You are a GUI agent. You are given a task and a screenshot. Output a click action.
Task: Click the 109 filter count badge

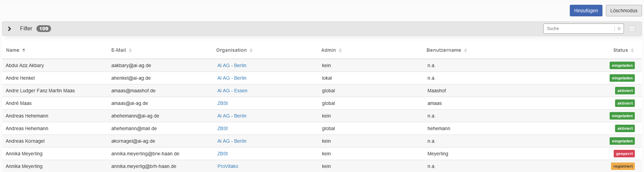click(44, 29)
